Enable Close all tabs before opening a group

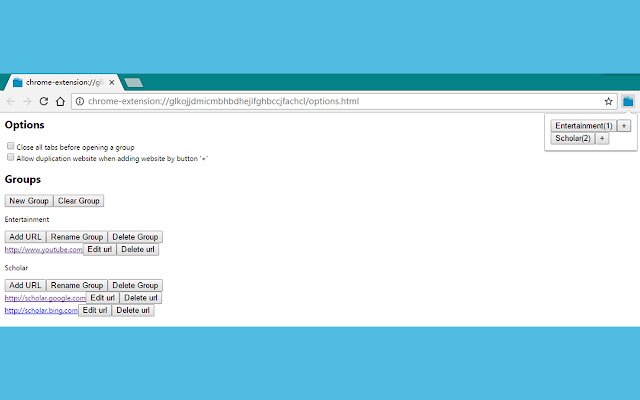pyautogui.click(x=11, y=146)
